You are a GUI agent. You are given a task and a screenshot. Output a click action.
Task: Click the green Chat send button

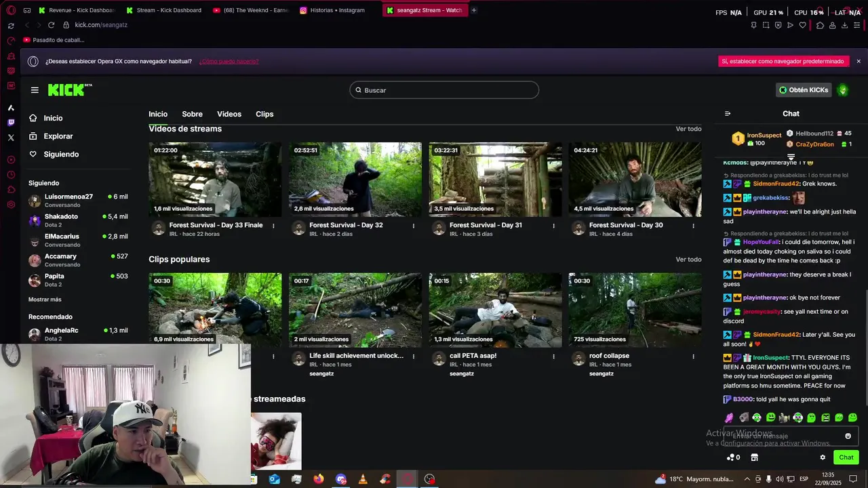(x=846, y=457)
